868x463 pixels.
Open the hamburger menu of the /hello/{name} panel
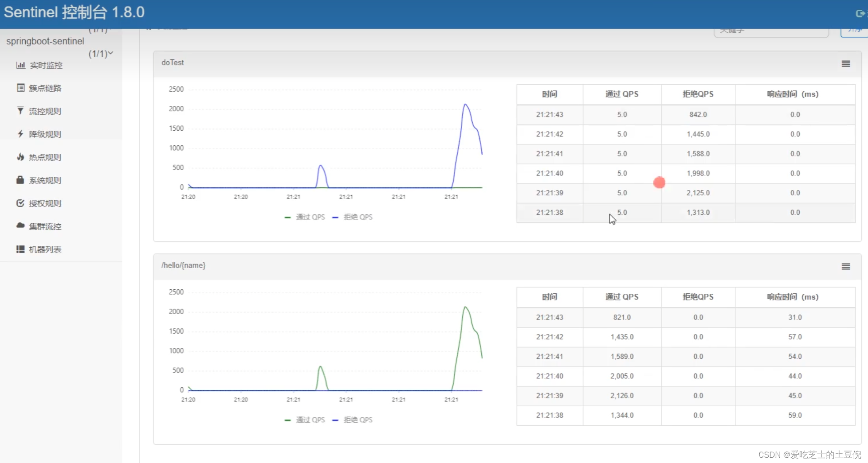tap(846, 267)
